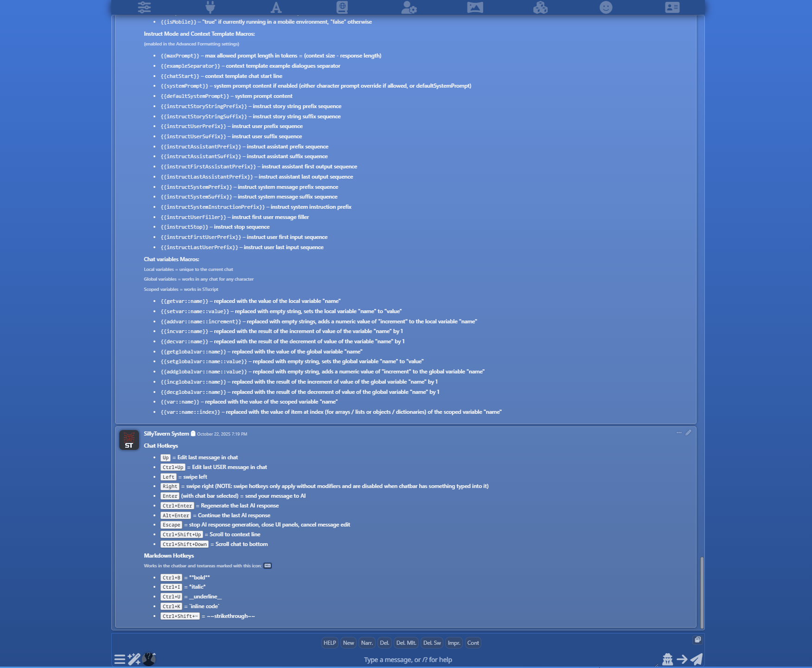This screenshot has height=668, width=812.
Task: Open the magic wand extensions menu
Action: [x=134, y=659]
